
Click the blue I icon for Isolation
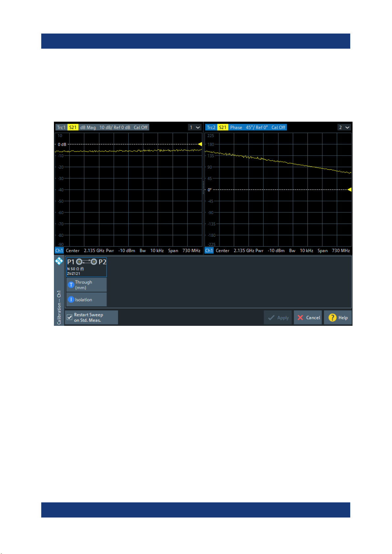click(71, 300)
